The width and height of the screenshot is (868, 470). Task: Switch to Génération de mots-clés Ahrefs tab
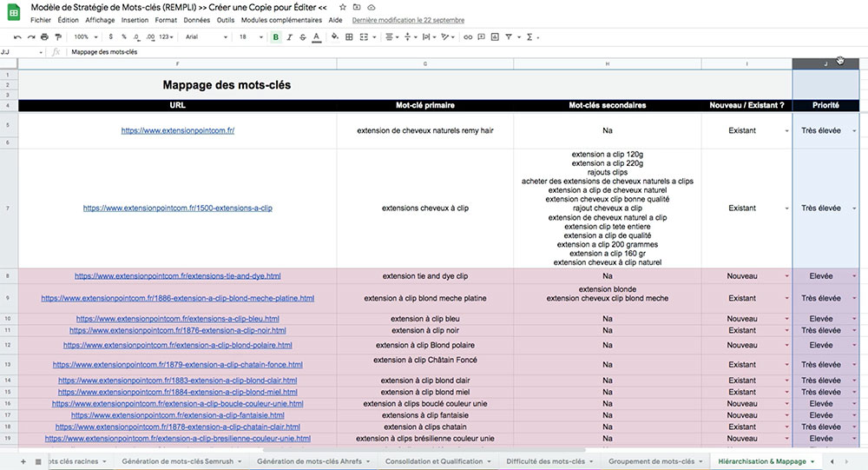[x=312, y=461]
